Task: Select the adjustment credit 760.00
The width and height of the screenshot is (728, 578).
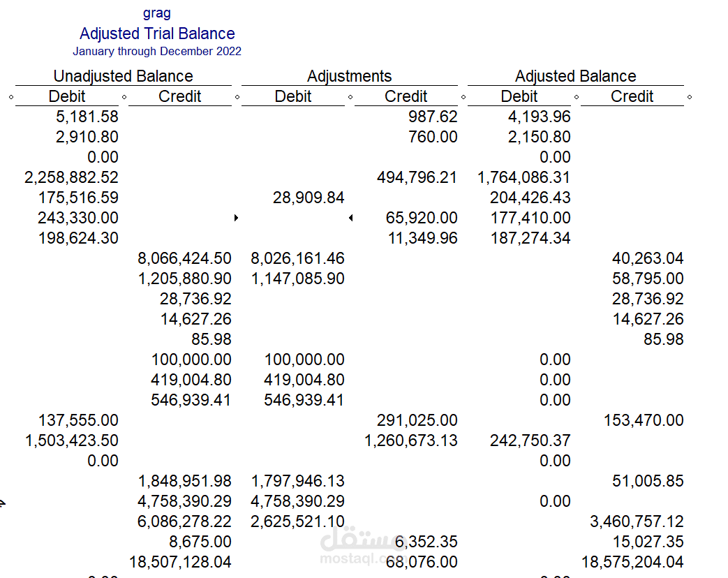Action: click(433, 137)
